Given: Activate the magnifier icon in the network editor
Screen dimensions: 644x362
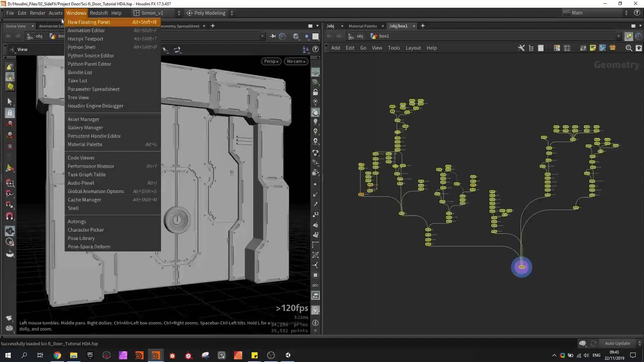Looking at the screenshot, I should (628, 48).
